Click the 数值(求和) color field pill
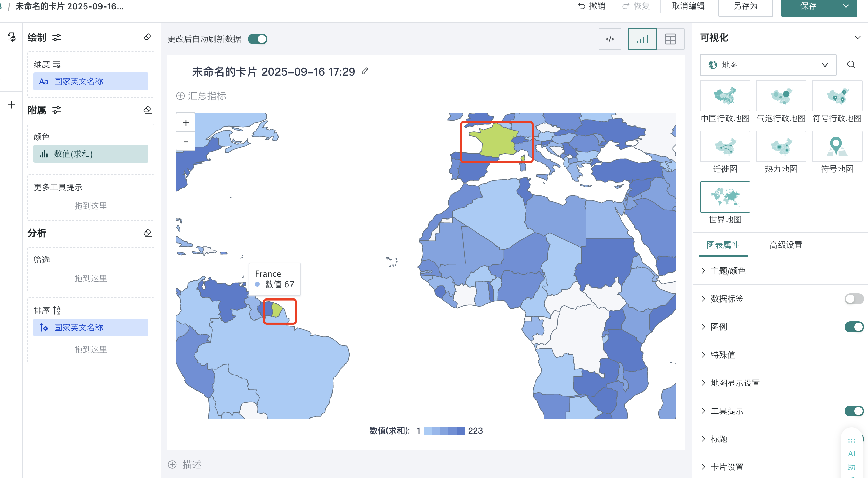Screen dimensions: 868x478 tap(91, 154)
